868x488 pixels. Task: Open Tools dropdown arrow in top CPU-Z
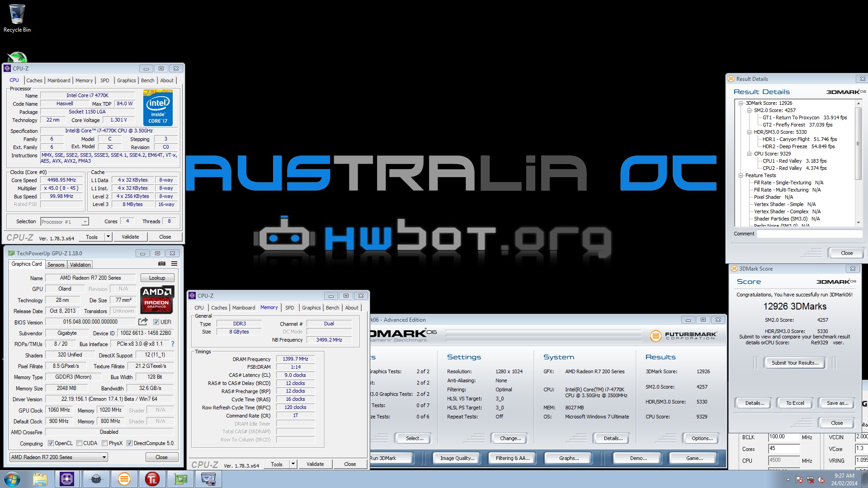tap(108, 237)
